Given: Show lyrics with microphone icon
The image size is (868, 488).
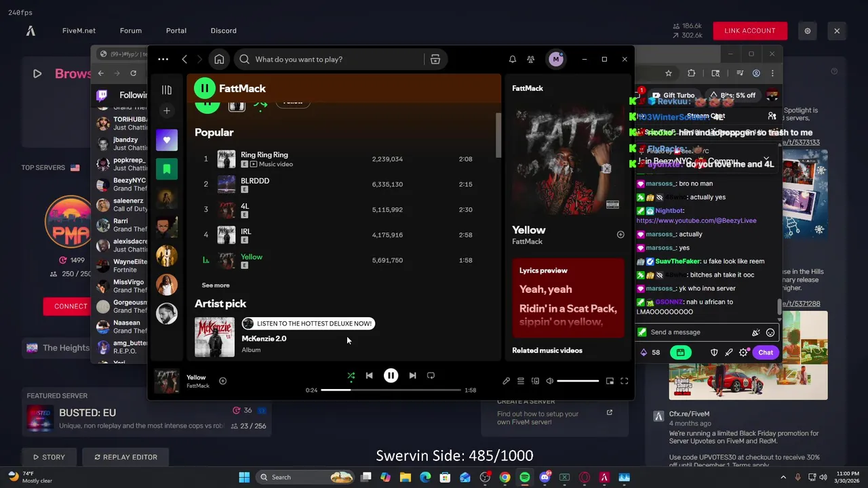Looking at the screenshot, I should pyautogui.click(x=506, y=381).
